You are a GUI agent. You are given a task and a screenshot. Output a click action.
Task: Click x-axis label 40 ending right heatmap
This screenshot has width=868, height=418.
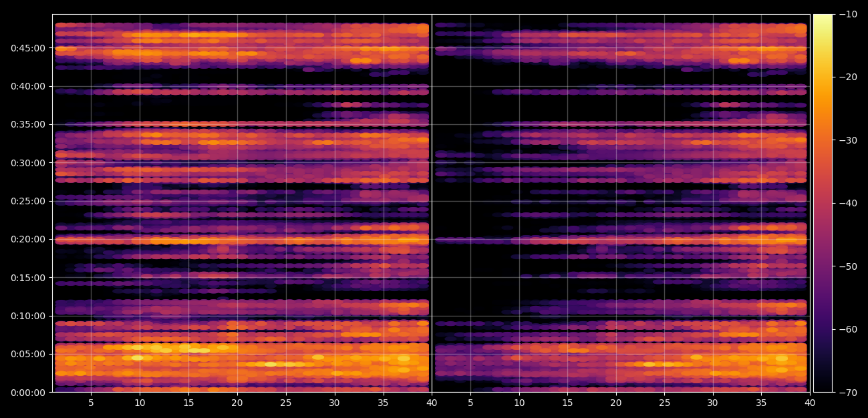810,403
